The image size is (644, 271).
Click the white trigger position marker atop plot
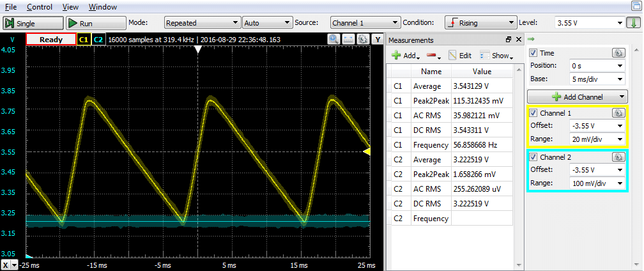pyautogui.click(x=198, y=50)
